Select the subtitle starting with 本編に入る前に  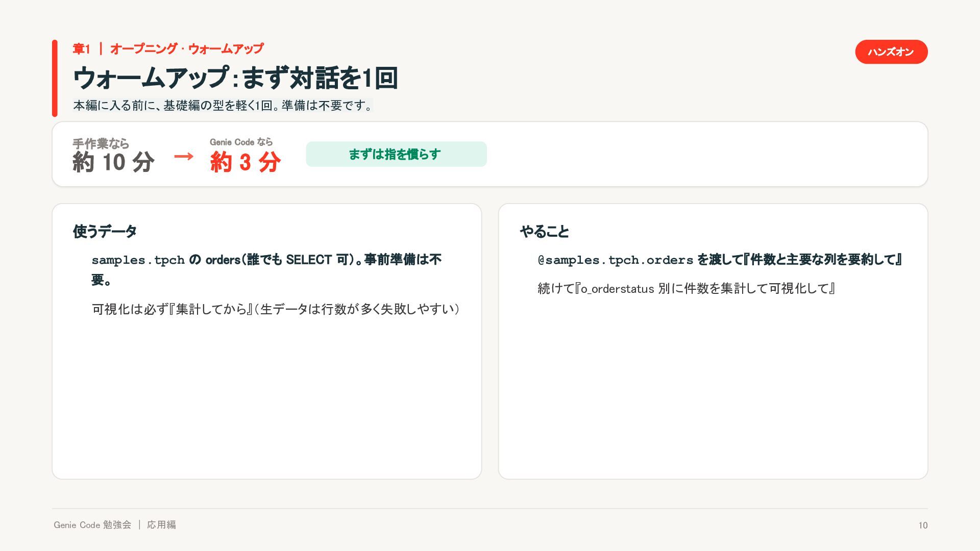pos(223,105)
